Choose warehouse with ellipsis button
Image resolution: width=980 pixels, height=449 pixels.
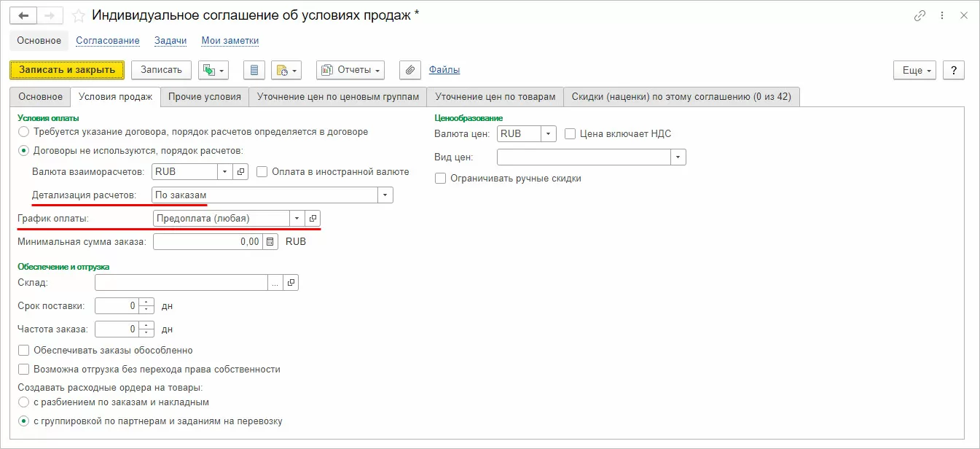tap(275, 283)
